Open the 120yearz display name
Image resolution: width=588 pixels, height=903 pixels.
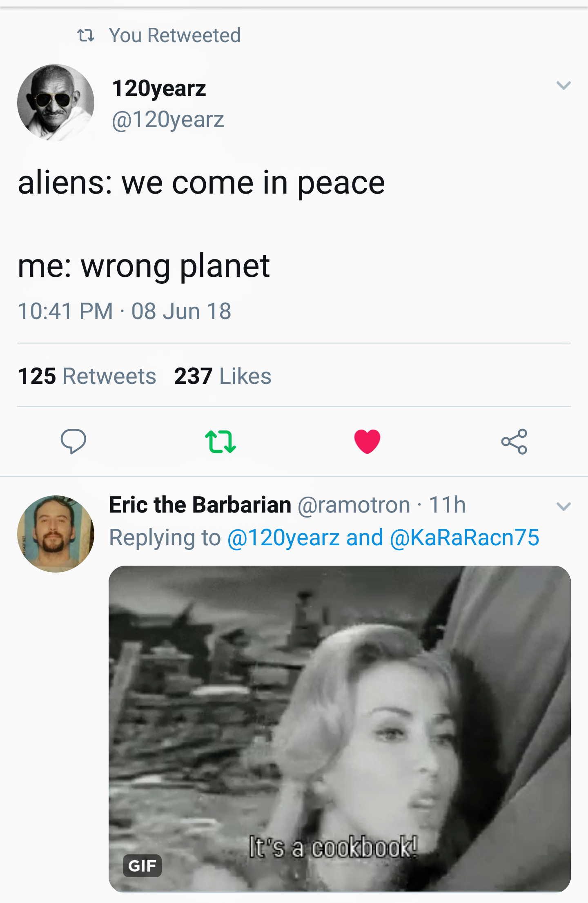159,89
